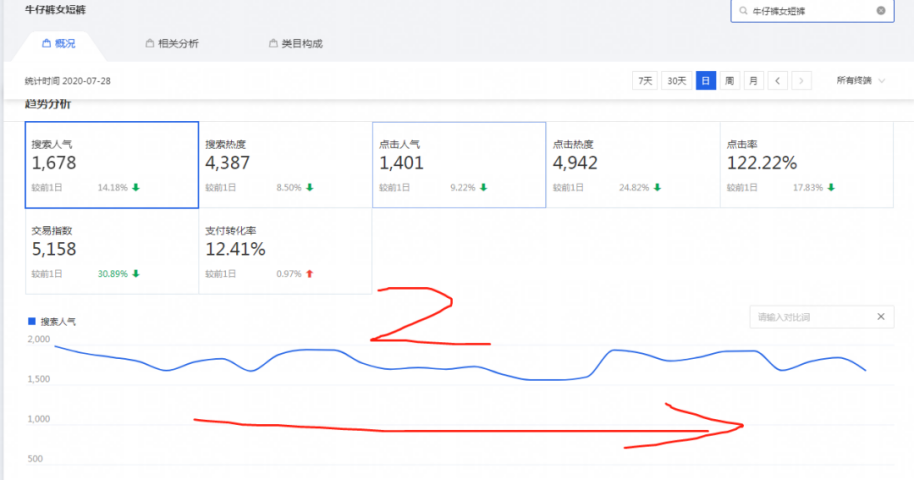Select the 搜索热度 metric card
915x480 pixels.
click(285, 164)
